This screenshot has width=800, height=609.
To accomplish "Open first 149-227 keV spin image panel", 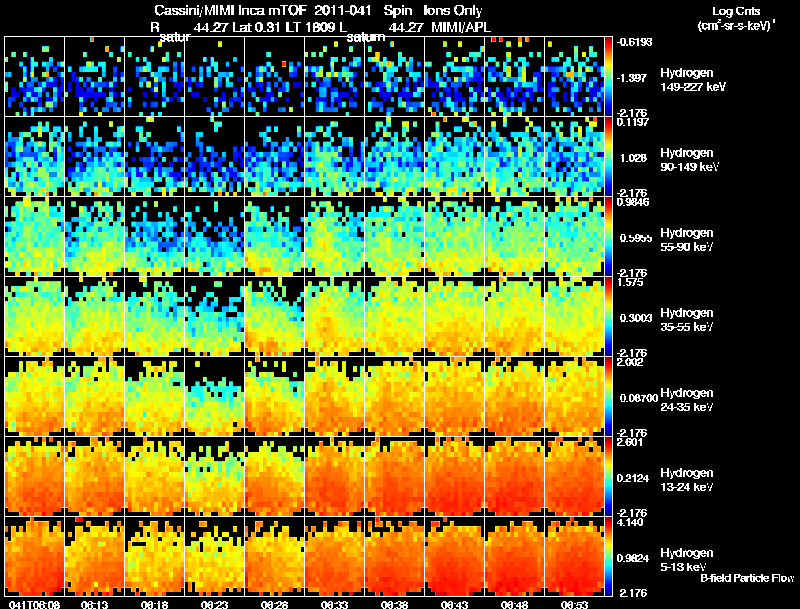I will [x=34, y=76].
